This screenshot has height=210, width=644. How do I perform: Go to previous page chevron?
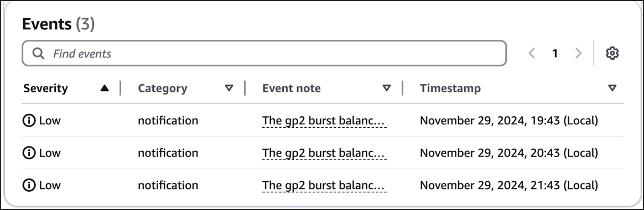pos(532,53)
